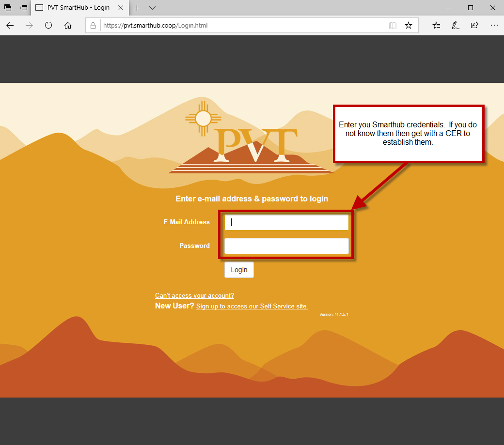Viewport: 504px width, 445px height.
Task: Minimize the browser window
Action: pos(448,8)
